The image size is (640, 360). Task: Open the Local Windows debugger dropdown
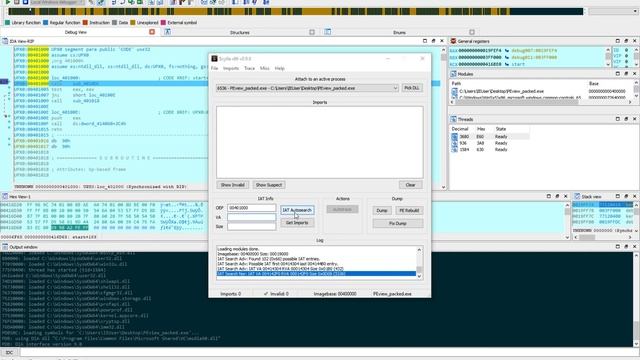point(57,2)
